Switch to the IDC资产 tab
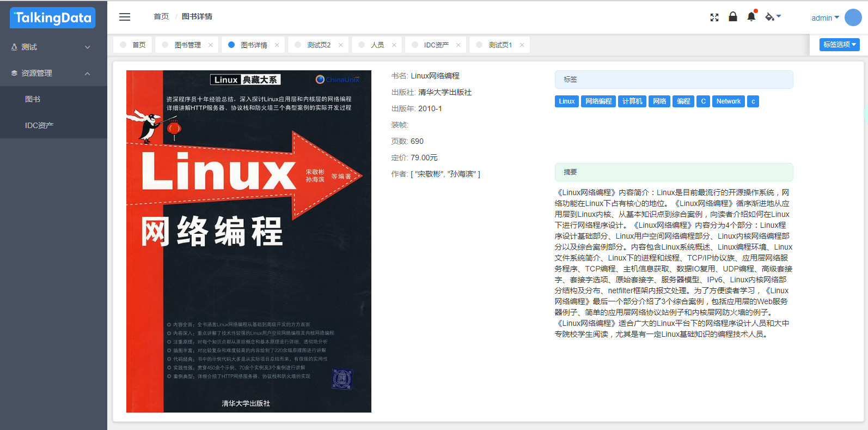868x430 pixels. (x=436, y=45)
